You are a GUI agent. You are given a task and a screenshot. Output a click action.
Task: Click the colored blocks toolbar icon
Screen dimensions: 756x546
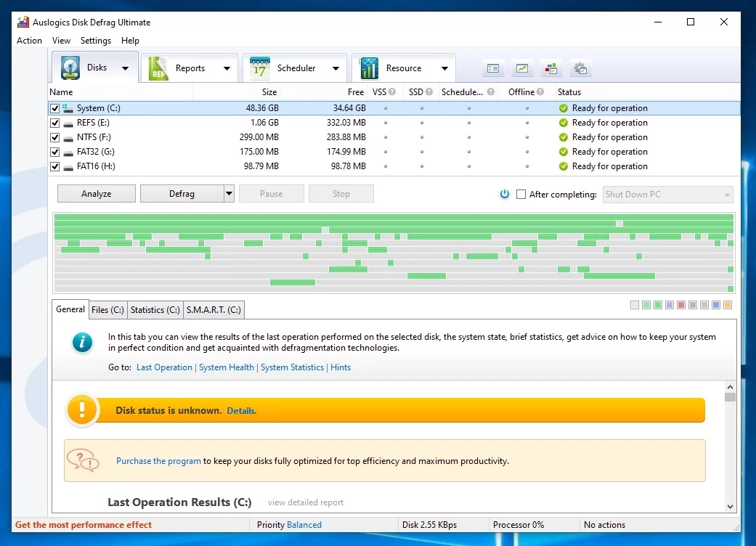click(x=551, y=68)
